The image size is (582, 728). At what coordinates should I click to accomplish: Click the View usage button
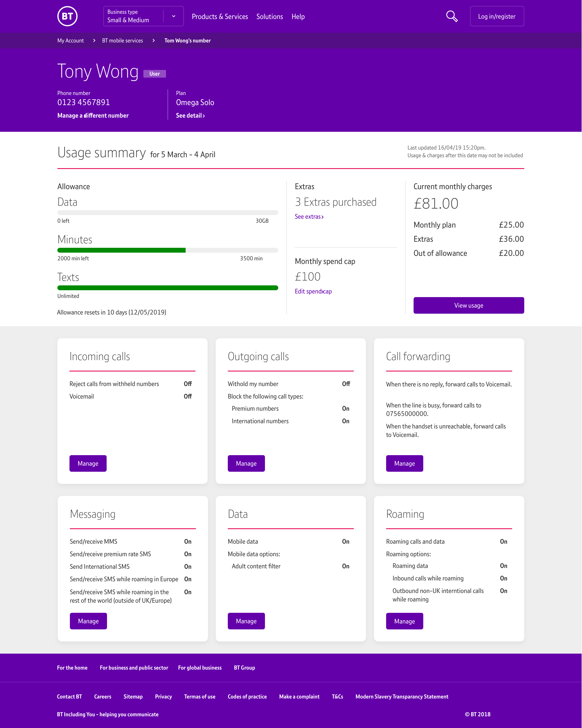(x=469, y=306)
